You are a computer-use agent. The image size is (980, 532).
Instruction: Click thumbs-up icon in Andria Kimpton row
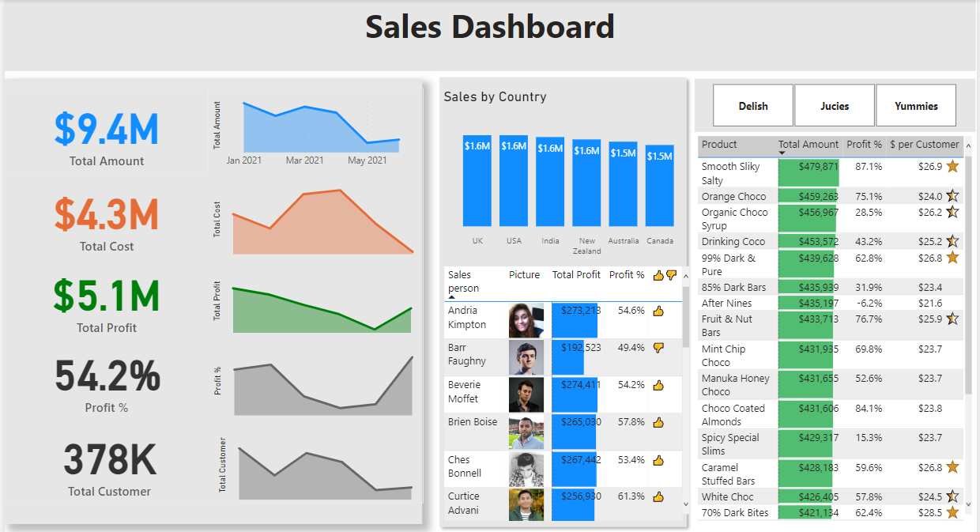[x=658, y=311]
